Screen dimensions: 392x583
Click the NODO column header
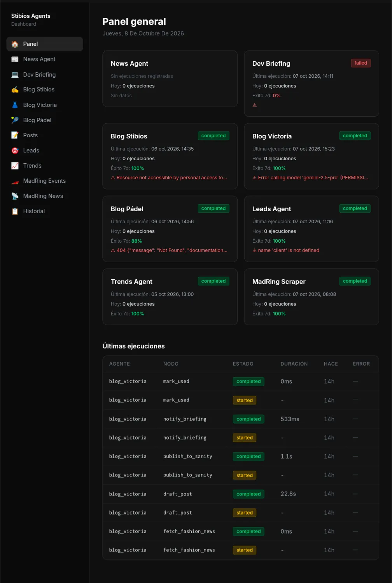coord(171,364)
